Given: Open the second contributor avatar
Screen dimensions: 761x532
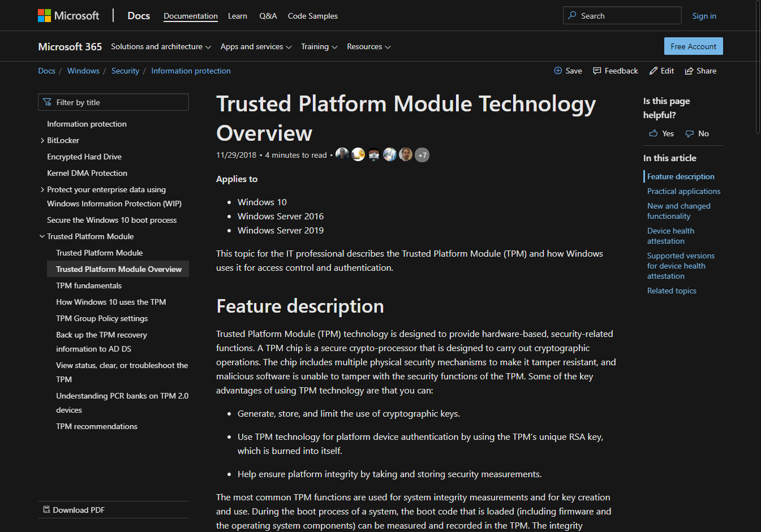Looking at the screenshot, I should [358, 154].
